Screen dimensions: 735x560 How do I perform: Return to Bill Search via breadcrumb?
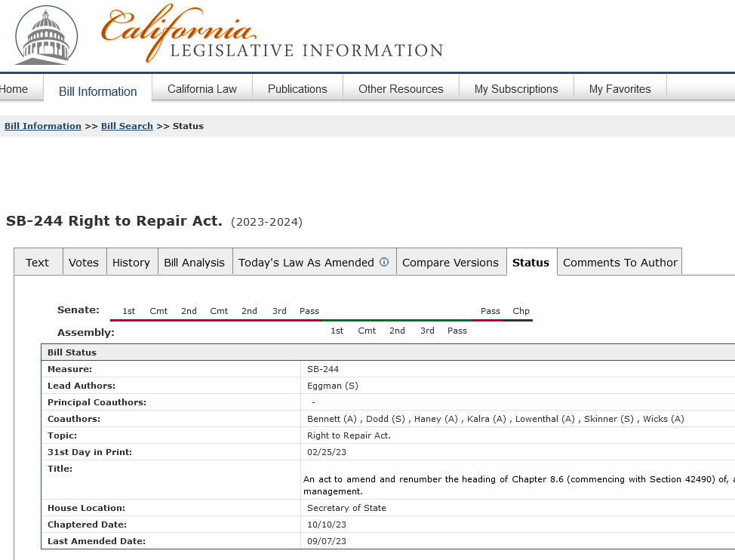[x=127, y=126]
